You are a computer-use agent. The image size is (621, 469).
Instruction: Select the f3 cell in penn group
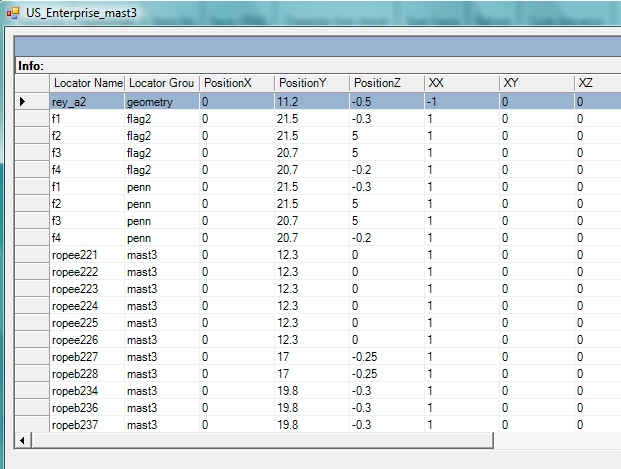point(87,221)
